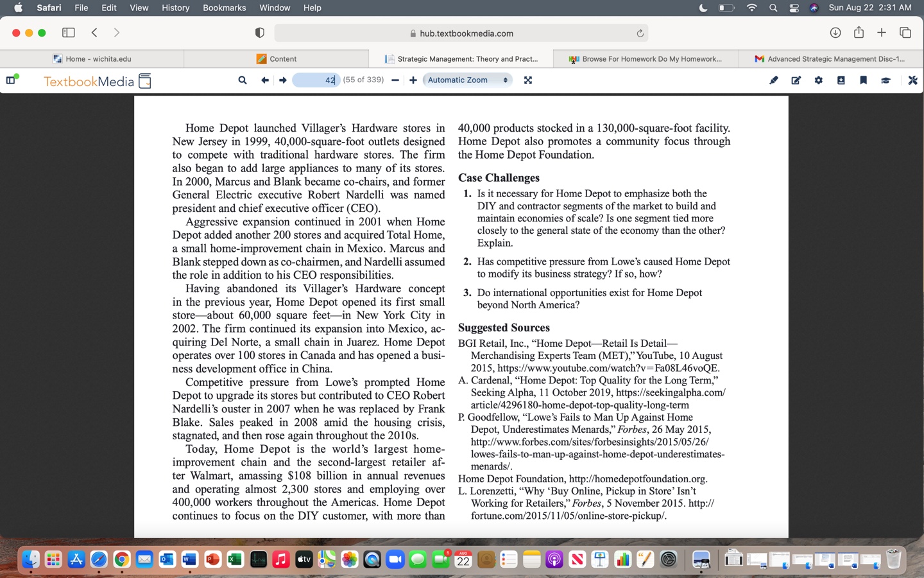The width and height of the screenshot is (924, 578).
Task: Toggle the tools wrench-screwdriver icon
Action: point(912,80)
